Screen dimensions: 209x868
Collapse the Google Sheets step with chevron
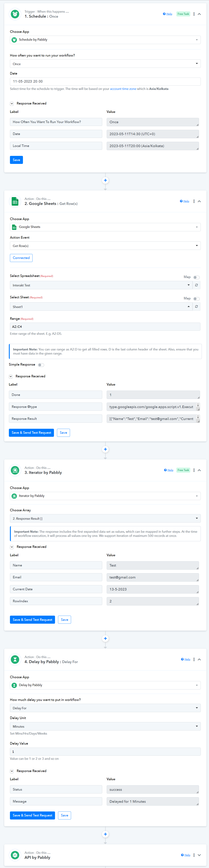click(199, 201)
